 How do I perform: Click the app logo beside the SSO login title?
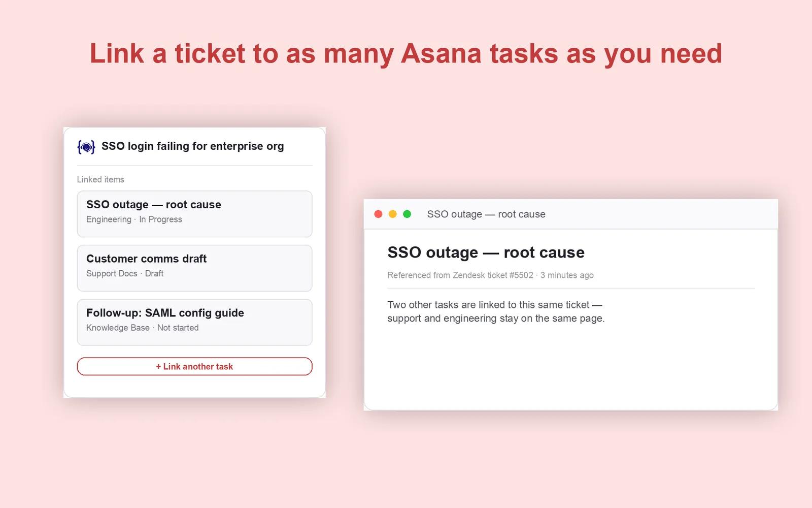(86, 147)
